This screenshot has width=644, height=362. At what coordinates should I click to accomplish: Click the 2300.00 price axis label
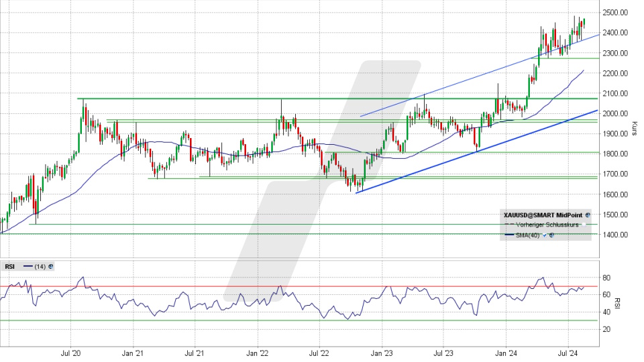pos(615,54)
